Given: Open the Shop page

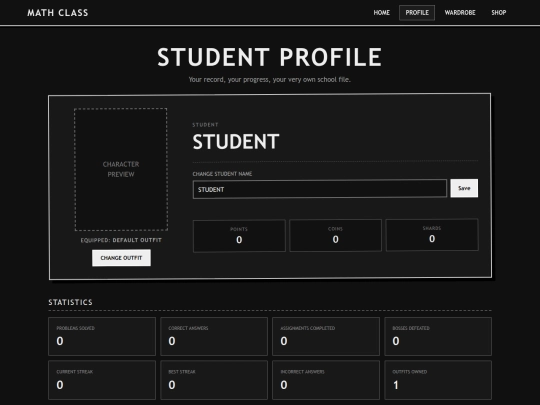Looking at the screenshot, I should tap(498, 13).
